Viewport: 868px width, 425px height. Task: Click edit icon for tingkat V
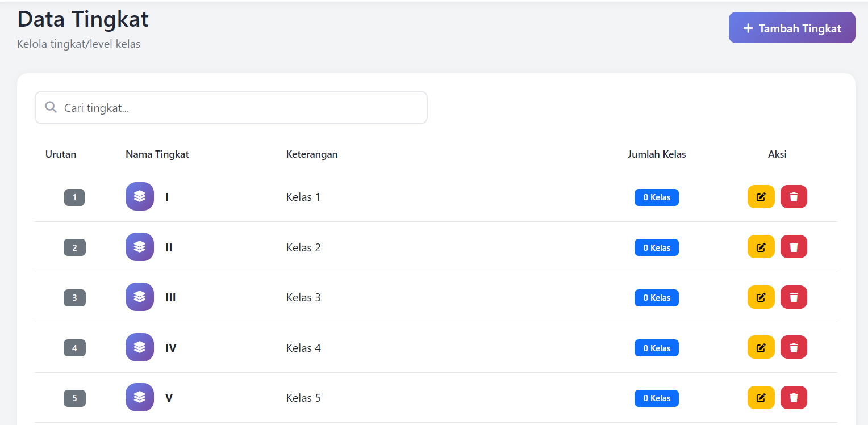tap(761, 397)
